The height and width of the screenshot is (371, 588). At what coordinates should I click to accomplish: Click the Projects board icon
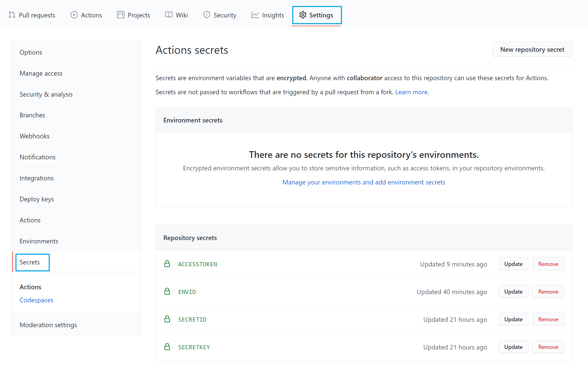[120, 15]
